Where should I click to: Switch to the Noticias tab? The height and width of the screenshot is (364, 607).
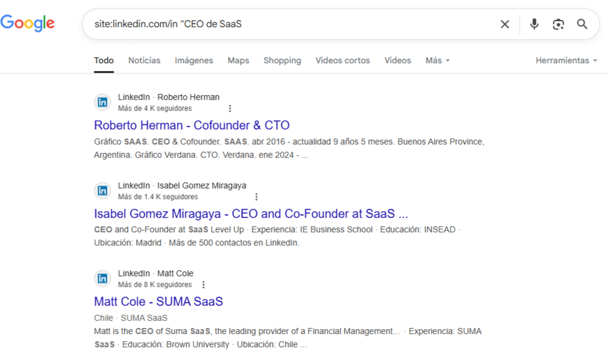point(144,60)
